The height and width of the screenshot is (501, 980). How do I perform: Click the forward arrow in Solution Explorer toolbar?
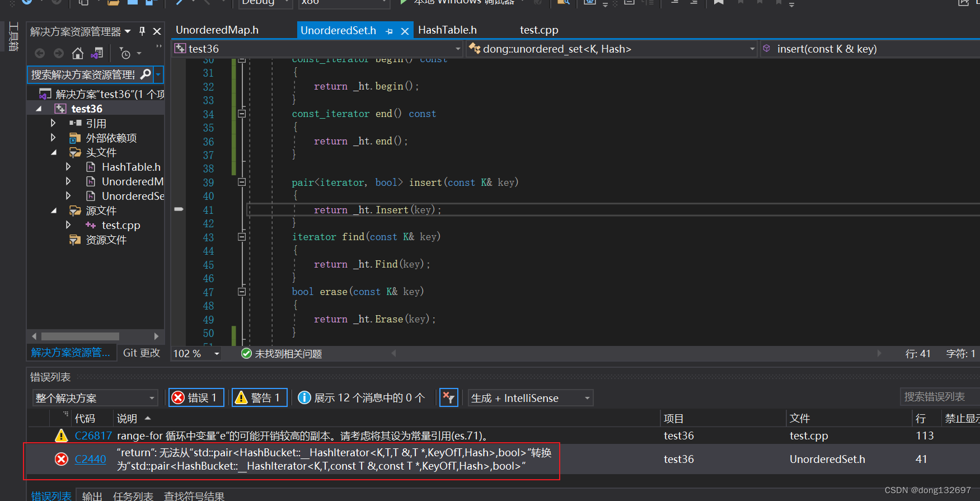click(x=59, y=54)
